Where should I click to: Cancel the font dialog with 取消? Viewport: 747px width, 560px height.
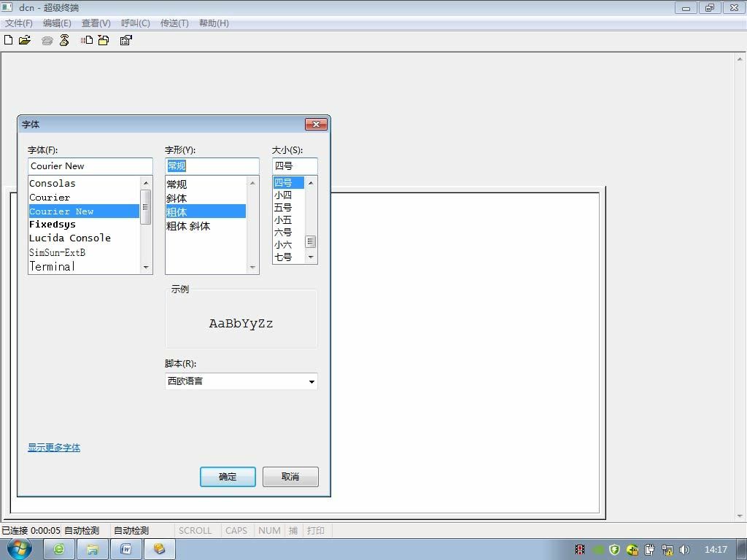point(290,477)
